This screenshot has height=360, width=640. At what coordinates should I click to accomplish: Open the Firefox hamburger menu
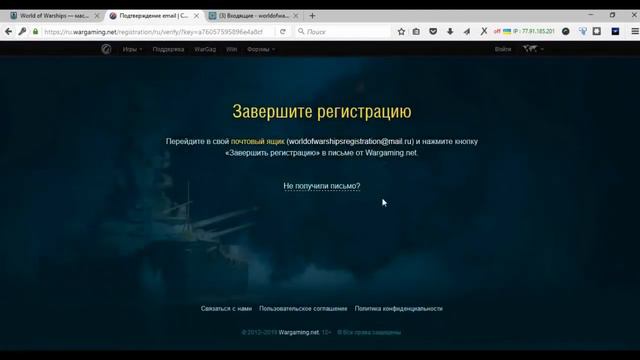pyautogui.click(x=635, y=31)
